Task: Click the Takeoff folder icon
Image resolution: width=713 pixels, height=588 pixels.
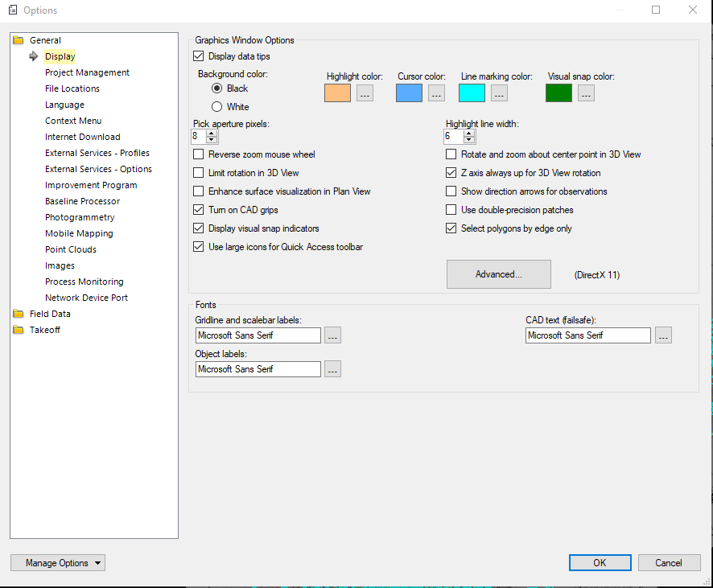Action: coord(19,330)
